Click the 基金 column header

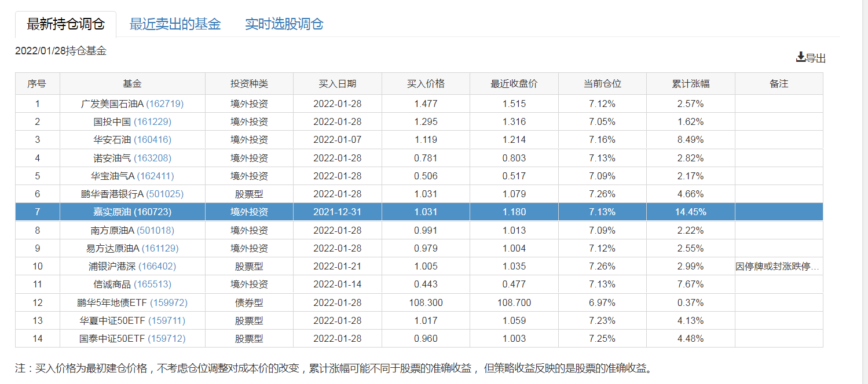point(133,84)
